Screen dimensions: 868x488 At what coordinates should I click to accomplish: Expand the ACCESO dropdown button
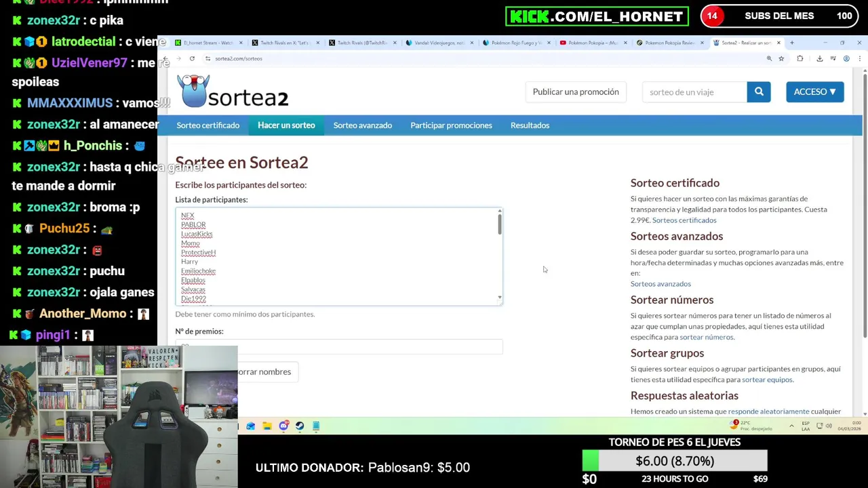coord(815,91)
